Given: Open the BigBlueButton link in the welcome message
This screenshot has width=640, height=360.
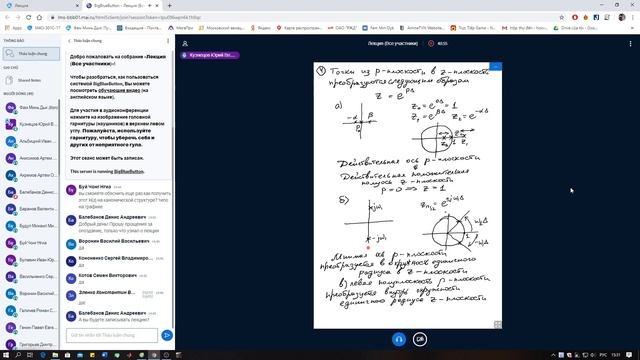Looking at the screenshot, I should coord(129,171).
